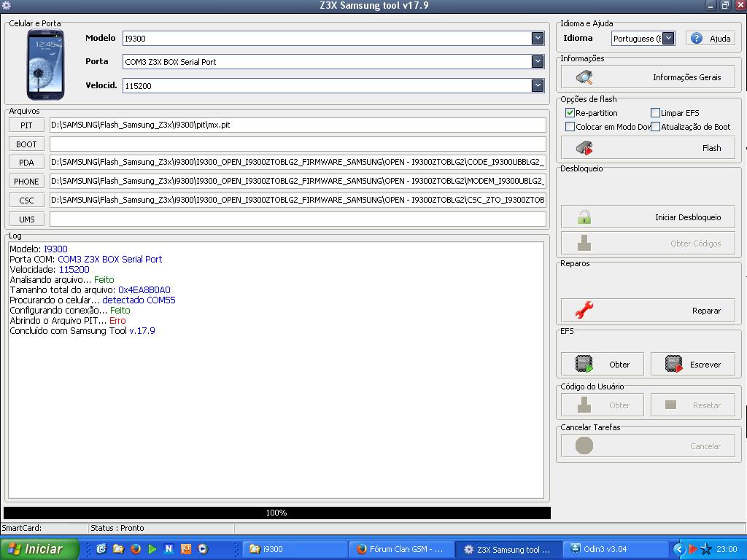Click the orange square quick launch icon
Viewport: 747px width, 560px height.
click(186, 548)
